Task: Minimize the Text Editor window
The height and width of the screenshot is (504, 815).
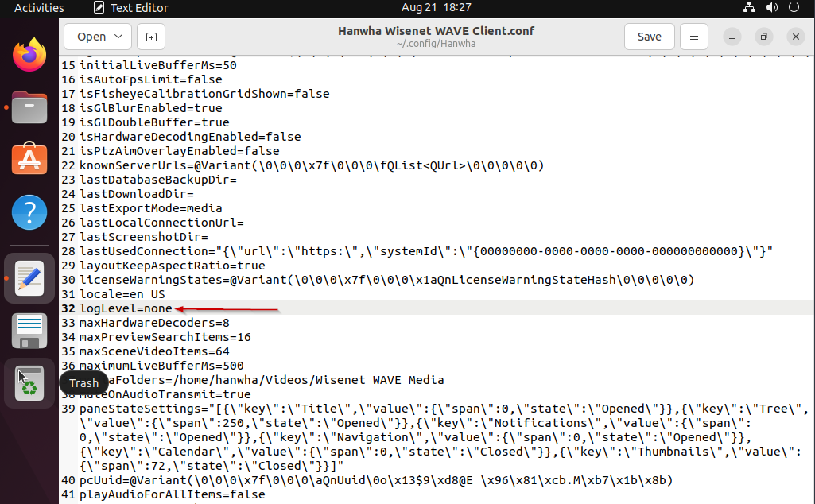Action: click(732, 37)
